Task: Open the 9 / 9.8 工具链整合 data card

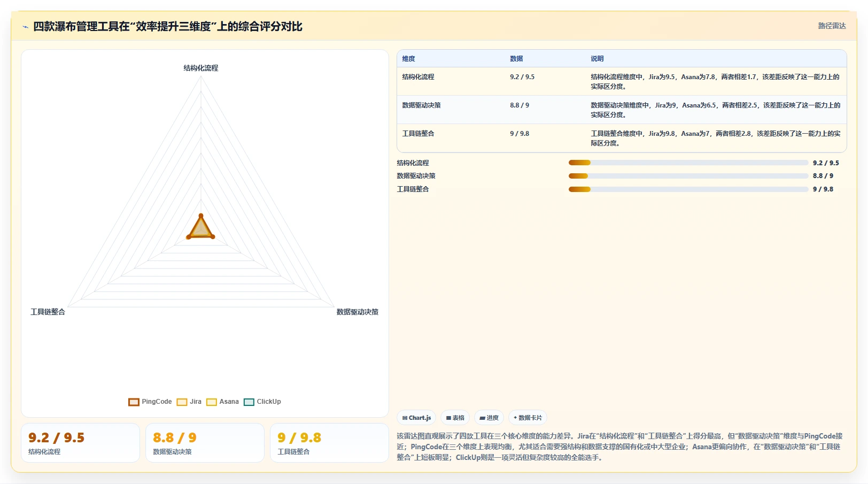Action: point(329,443)
